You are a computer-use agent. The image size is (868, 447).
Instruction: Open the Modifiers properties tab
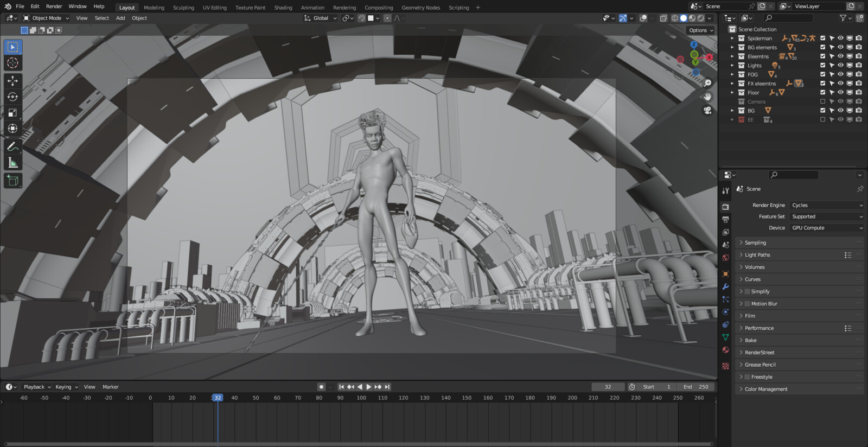coord(725,286)
